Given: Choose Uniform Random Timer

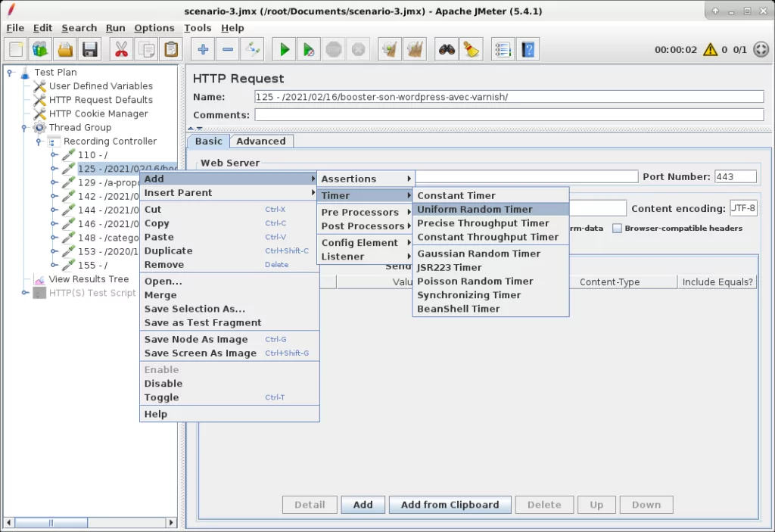Looking at the screenshot, I should 490,210.
